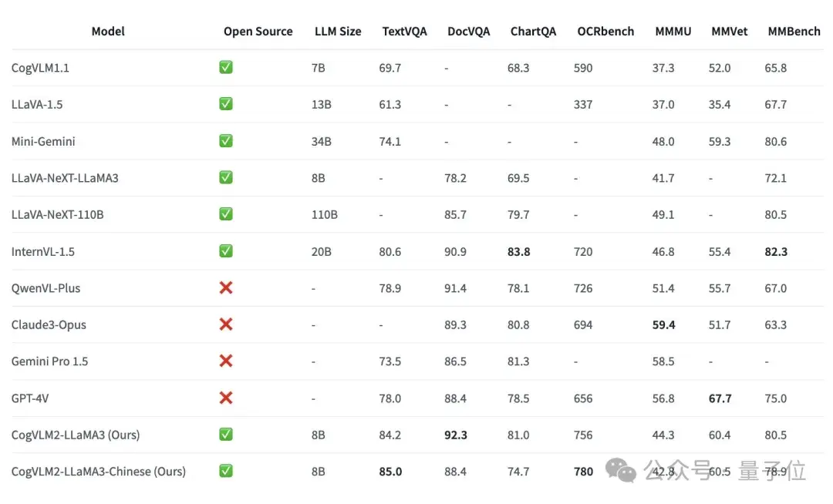Viewport: 833px width, 504px height.
Task: Click the bold 59.4 MMMU score
Action: 663,325
